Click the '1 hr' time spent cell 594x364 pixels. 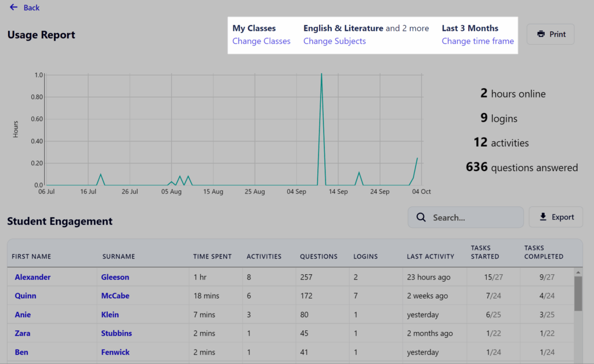coord(200,277)
